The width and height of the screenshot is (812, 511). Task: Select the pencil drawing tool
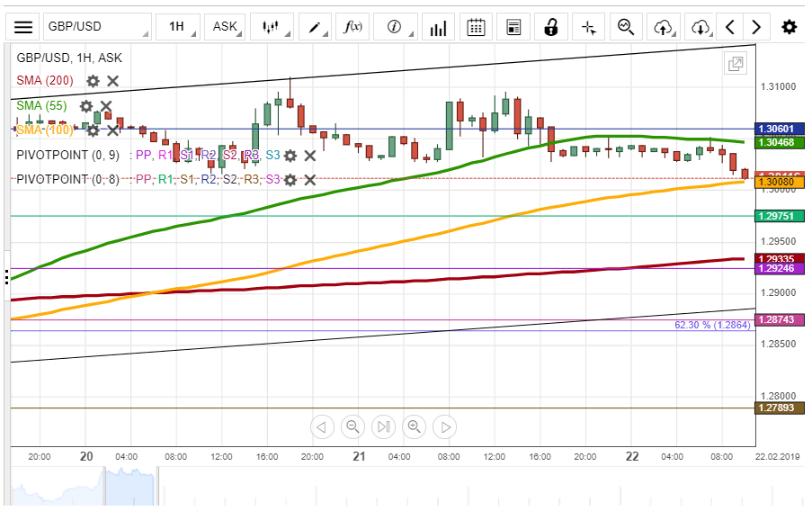tap(315, 27)
